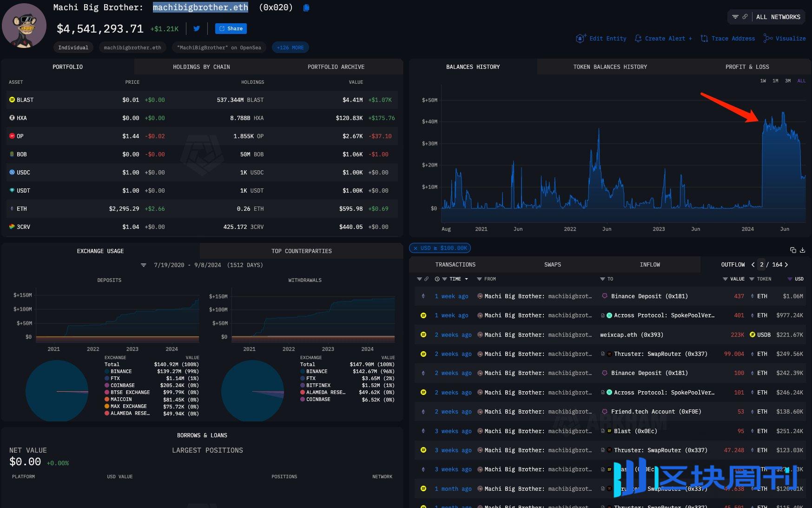Remove the USD ≥ $100.00K filter chip
812x508 pixels.
coord(416,248)
